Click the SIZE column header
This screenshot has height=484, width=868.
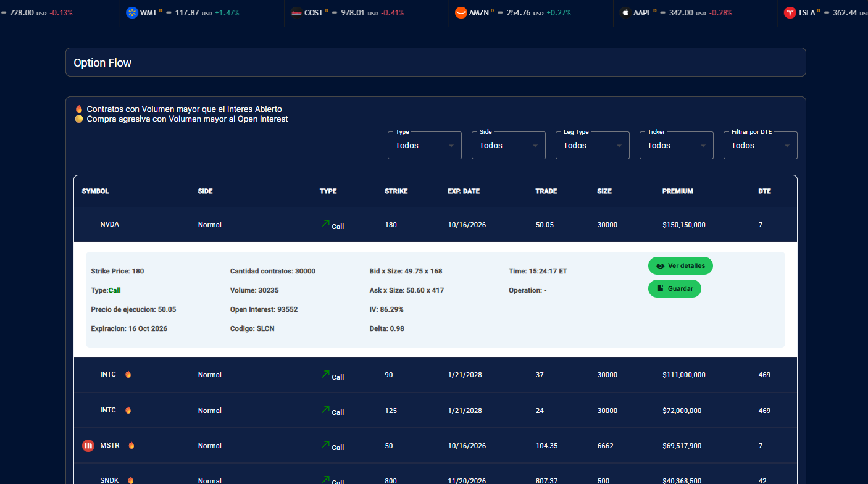pyautogui.click(x=604, y=191)
